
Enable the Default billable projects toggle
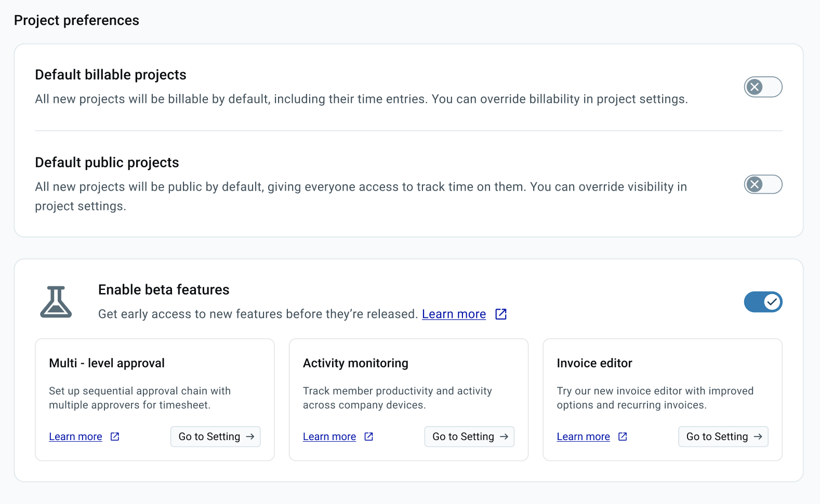763,87
